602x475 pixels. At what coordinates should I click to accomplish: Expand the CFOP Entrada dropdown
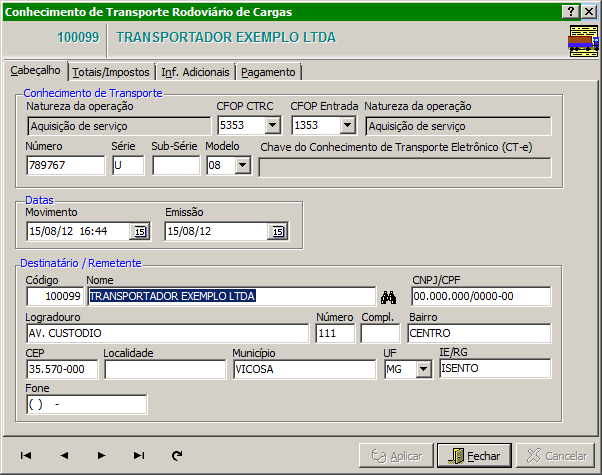click(347, 126)
